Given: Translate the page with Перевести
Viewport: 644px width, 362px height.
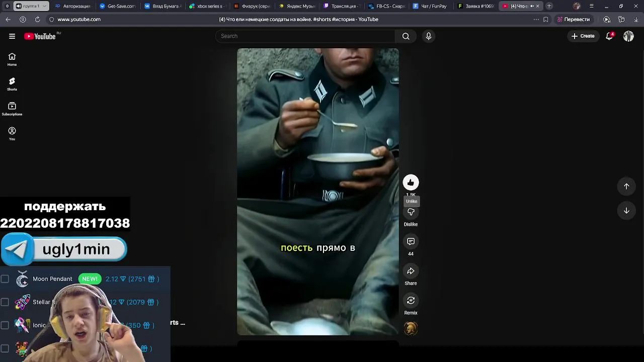Looking at the screenshot, I should (x=574, y=20).
